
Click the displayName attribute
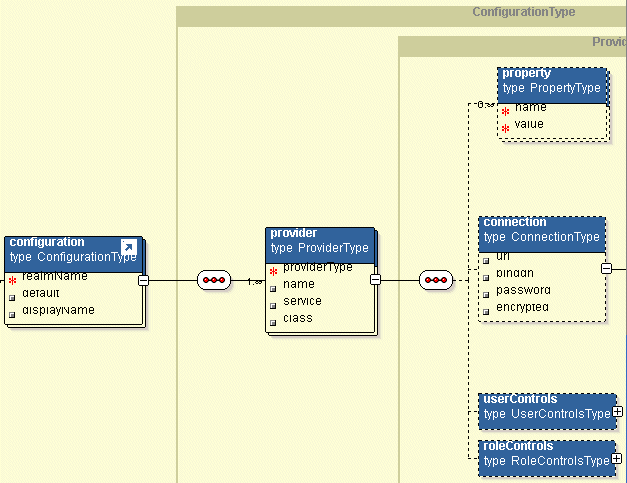point(58,310)
